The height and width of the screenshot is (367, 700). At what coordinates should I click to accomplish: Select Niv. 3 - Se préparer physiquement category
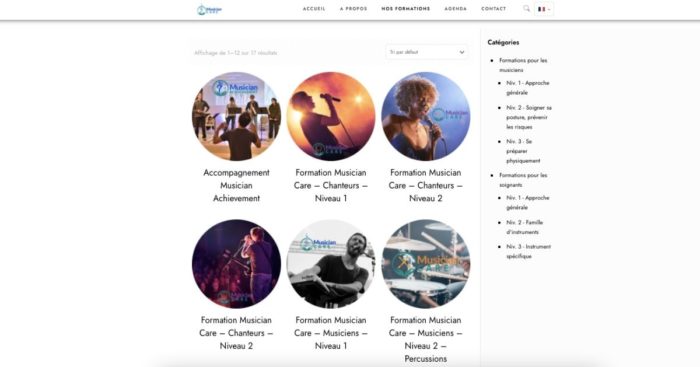point(523,151)
